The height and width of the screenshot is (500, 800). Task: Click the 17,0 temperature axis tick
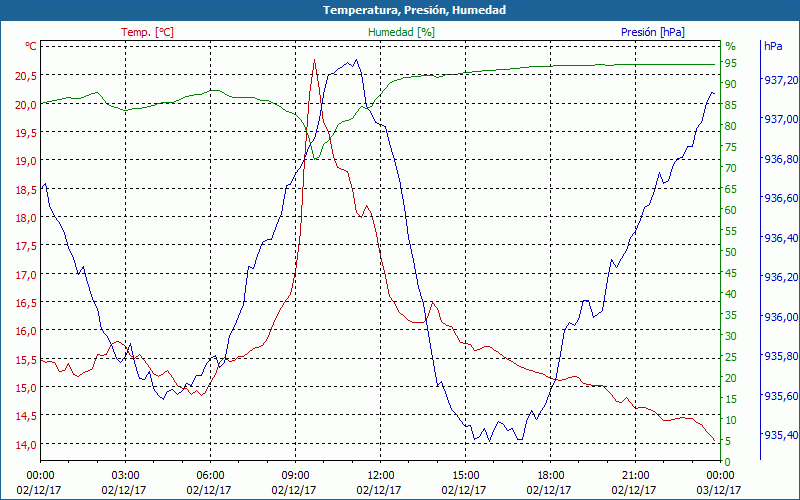(x=26, y=275)
